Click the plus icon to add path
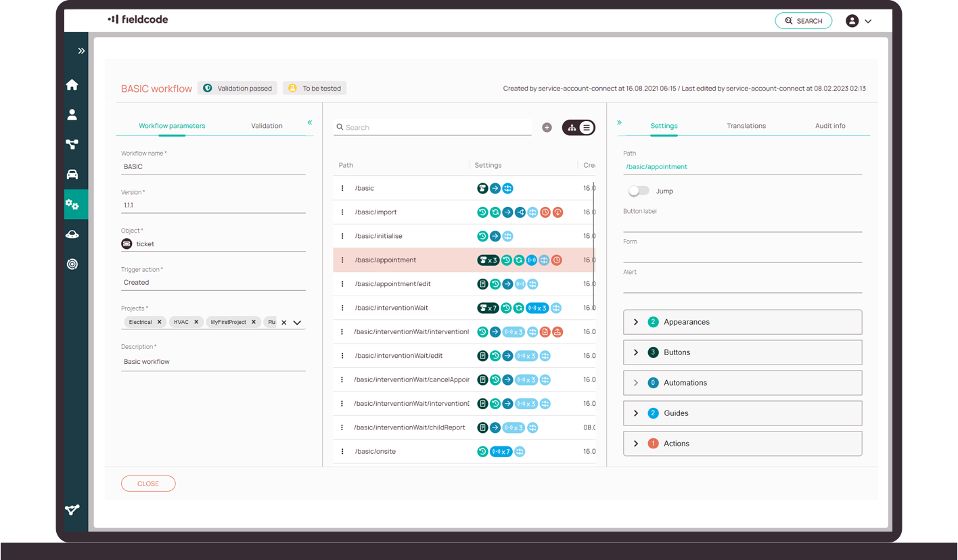Viewport: 958px width, 560px height. coord(547,127)
